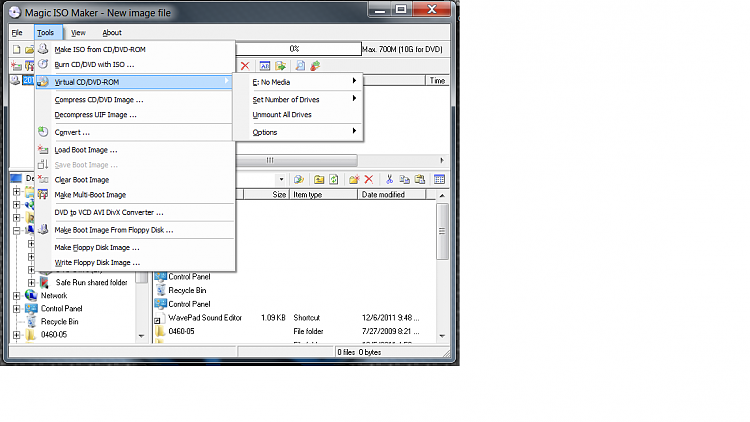
Task: Choose Make Floppy Disk Image
Action: 135,248
